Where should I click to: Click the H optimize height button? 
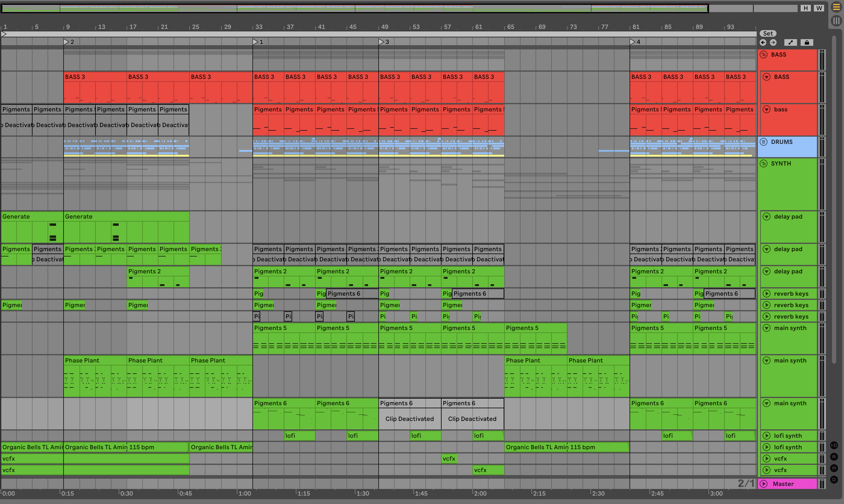pyautogui.click(x=806, y=8)
